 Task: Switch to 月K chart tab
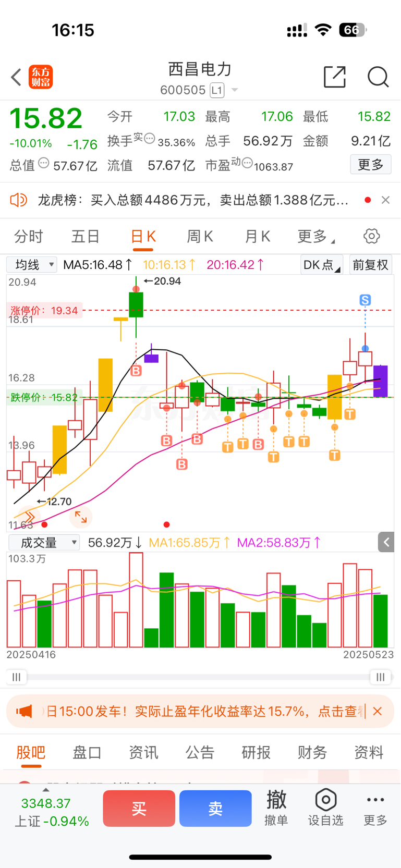258,237
